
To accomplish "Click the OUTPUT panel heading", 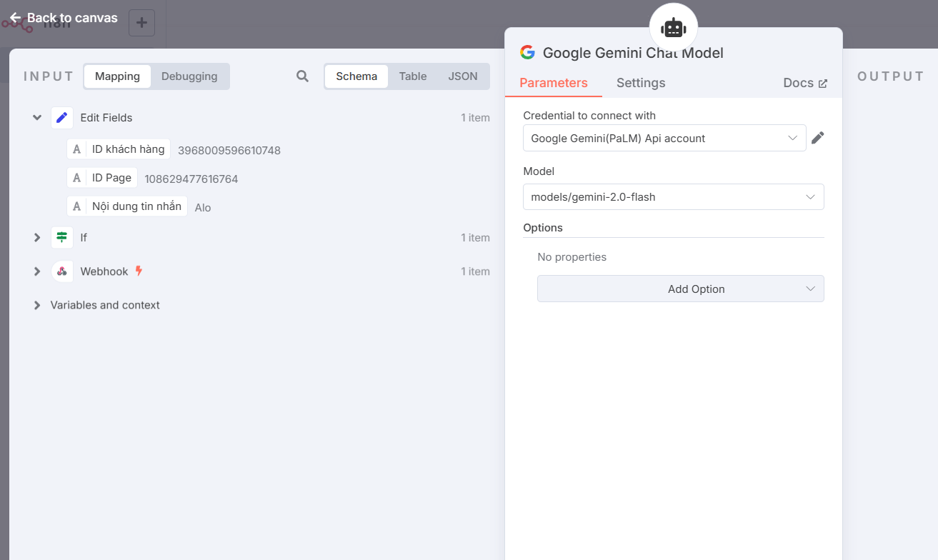I will pos(891,76).
